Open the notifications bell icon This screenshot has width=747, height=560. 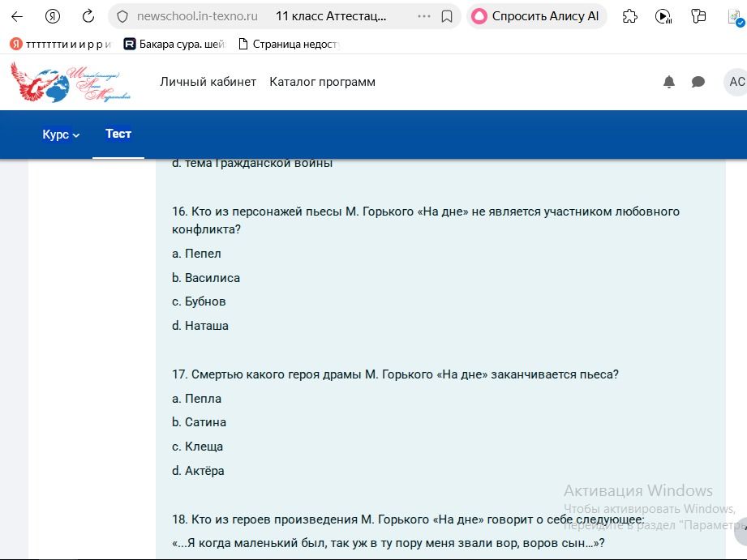669,82
